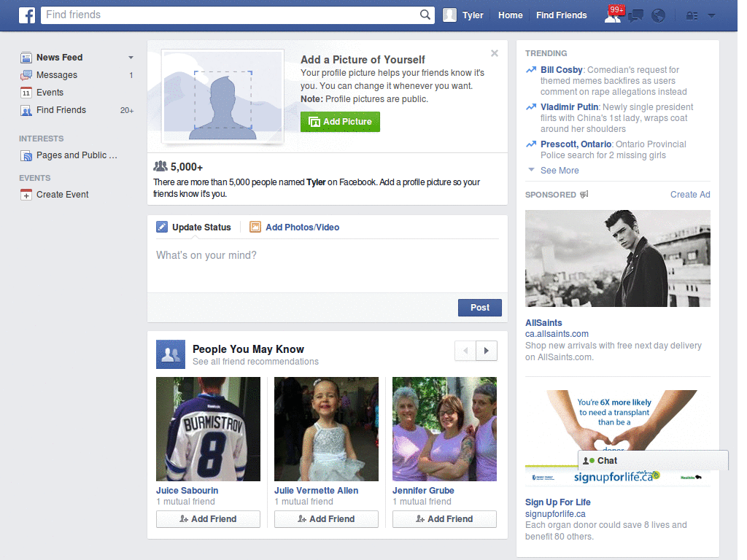Click the Add Picture button
Viewport: 747px width, 560px height.
(x=340, y=122)
